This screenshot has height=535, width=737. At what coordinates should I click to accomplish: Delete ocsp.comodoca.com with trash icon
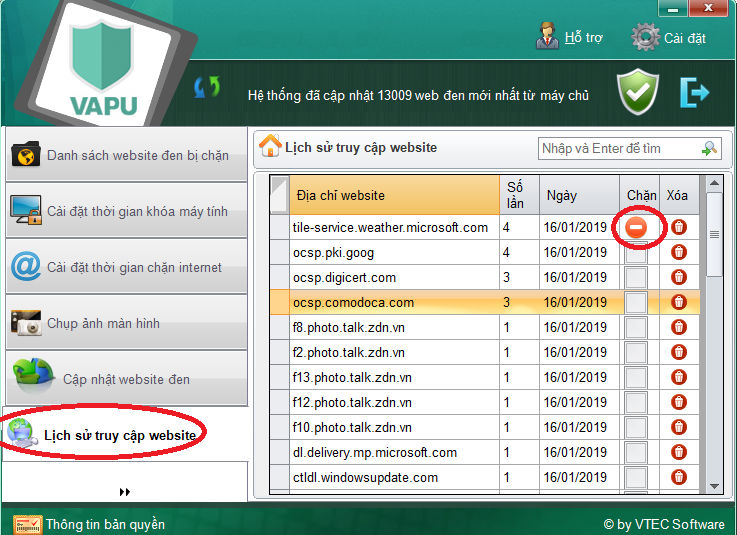(679, 302)
